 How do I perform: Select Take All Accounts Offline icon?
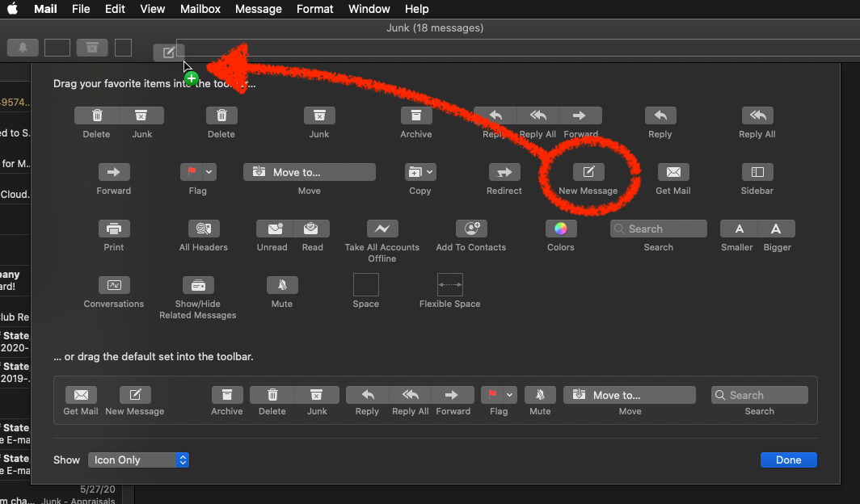(382, 229)
